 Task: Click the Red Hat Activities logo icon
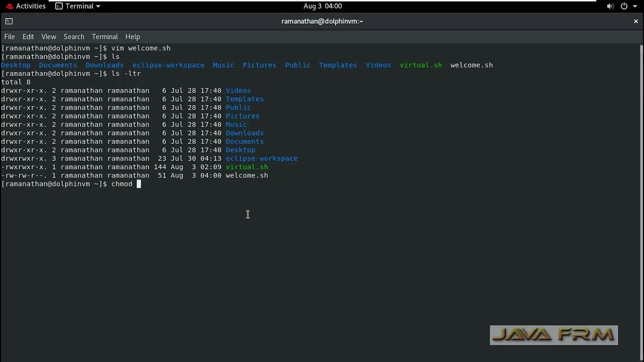pyautogui.click(x=10, y=6)
